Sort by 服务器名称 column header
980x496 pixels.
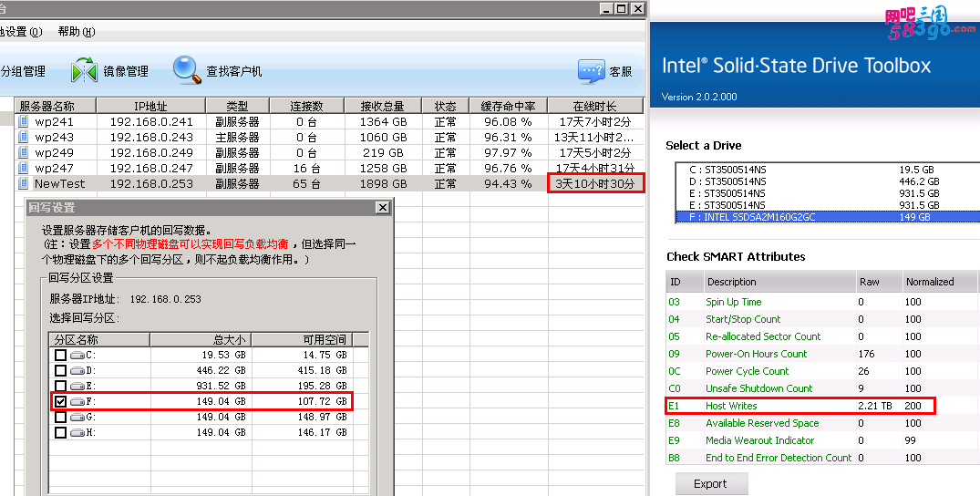[x=55, y=106]
